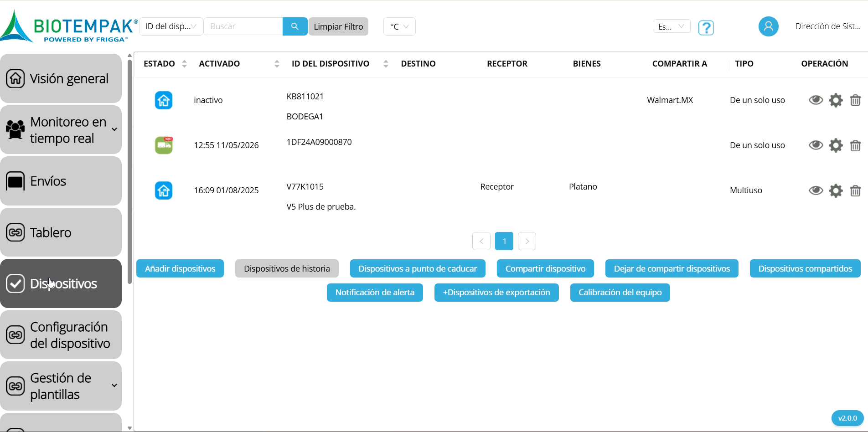Click the Buscar search input field
Viewport: 868px width, 432px height.
tap(243, 26)
